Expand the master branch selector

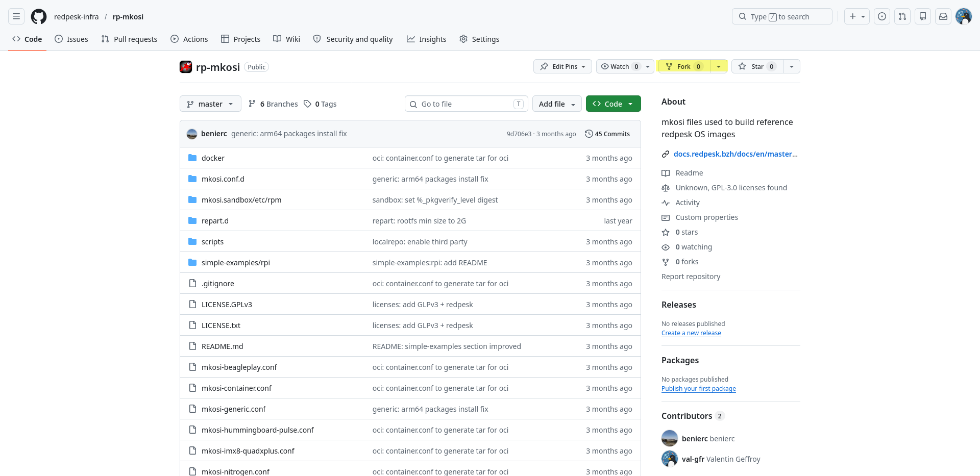210,104
